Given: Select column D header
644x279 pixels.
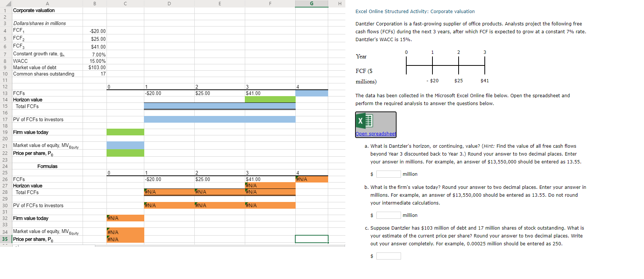Looking at the screenshot, I should (169, 3).
